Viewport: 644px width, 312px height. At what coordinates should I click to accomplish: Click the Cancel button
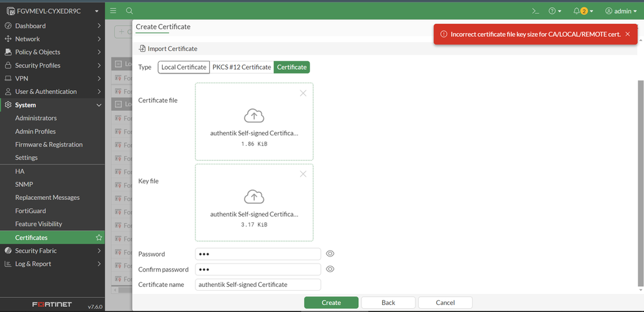(445, 302)
